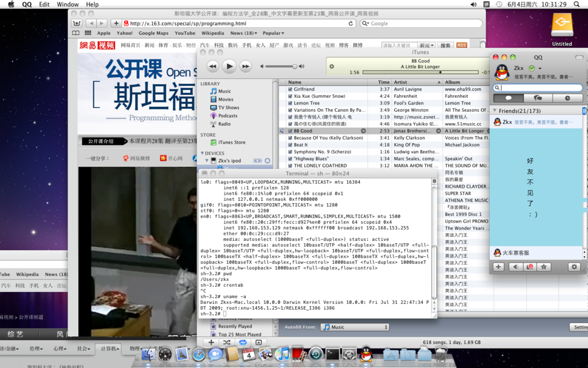The image size is (588, 368).
Task: Click the Zkx penguin avatar in QQ
Action: (502, 72)
